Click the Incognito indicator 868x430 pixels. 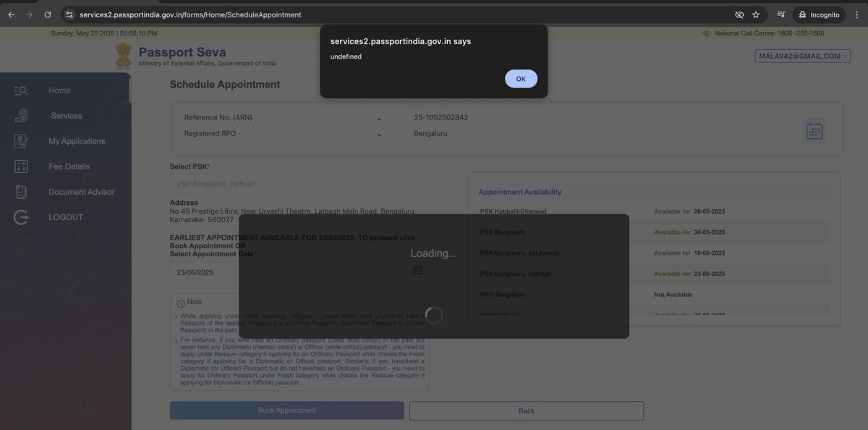820,14
